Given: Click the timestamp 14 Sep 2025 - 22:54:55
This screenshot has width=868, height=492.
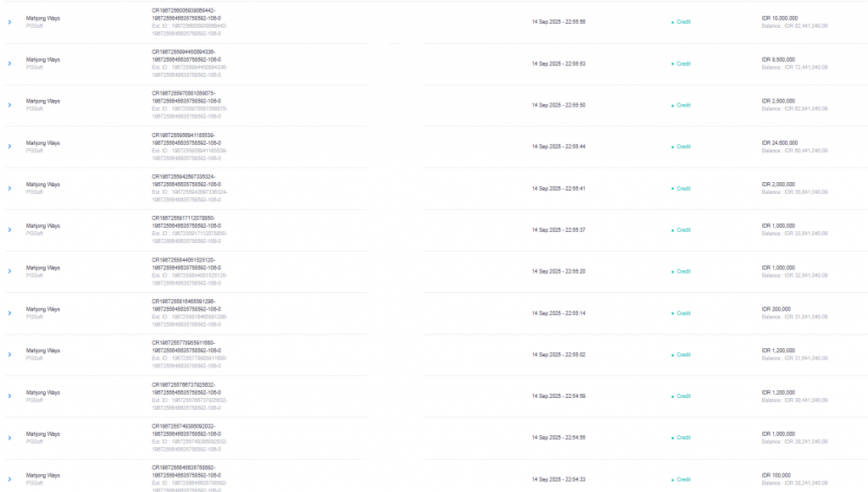Looking at the screenshot, I should [559, 438].
